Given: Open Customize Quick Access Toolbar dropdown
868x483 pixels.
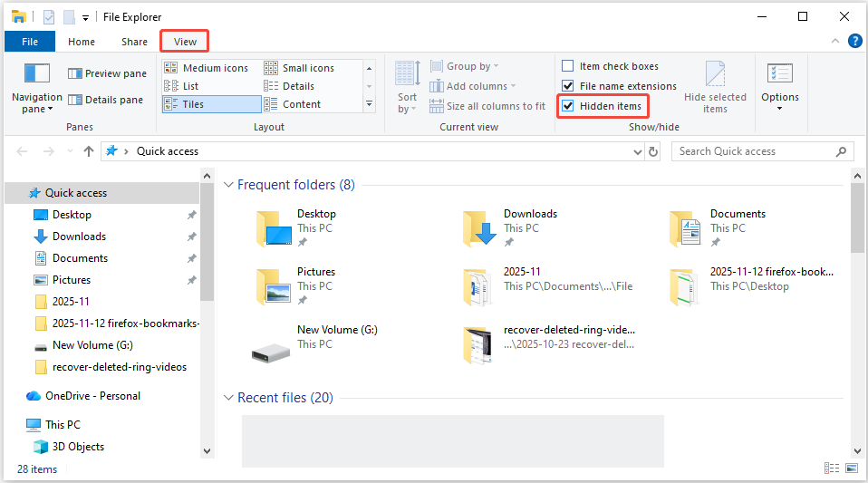Looking at the screenshot, I should coord(85,18).
